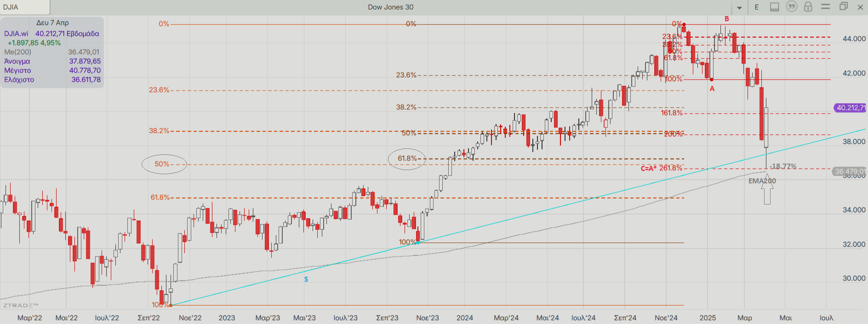Viewport: 868px width, 324px height.
Task: Click the 2023 time axis label
Action: pyautogui.click(x=227, y=318)
